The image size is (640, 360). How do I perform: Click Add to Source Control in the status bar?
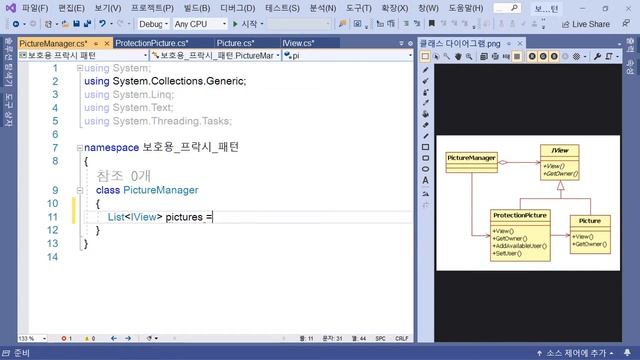point(575,353)
